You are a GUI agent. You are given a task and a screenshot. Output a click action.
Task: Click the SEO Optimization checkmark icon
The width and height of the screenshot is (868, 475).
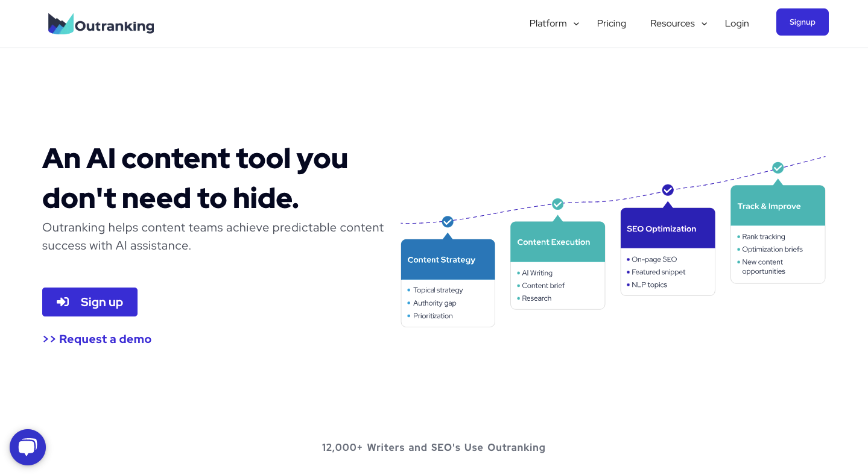(668, 190)
